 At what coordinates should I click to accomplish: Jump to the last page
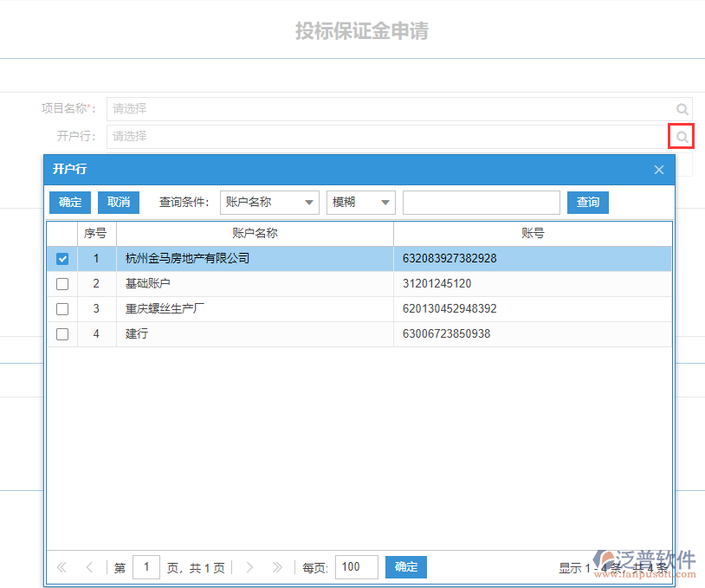277,567
